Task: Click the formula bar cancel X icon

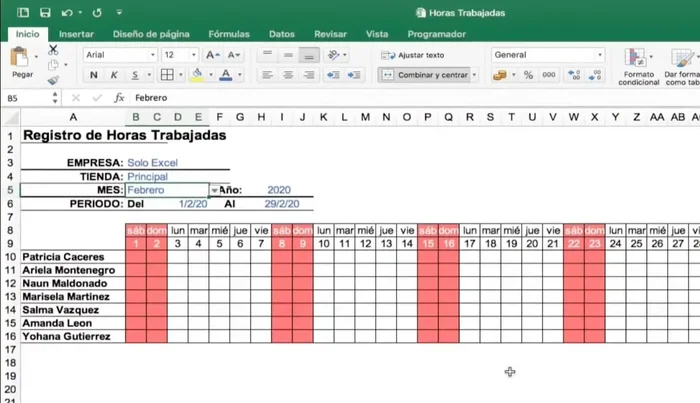Action: click(76, 98)
